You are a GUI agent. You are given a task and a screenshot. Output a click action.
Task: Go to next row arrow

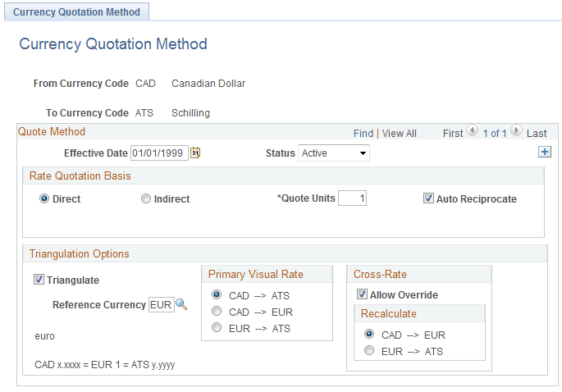pyautogui.click(x=516, y=131)
